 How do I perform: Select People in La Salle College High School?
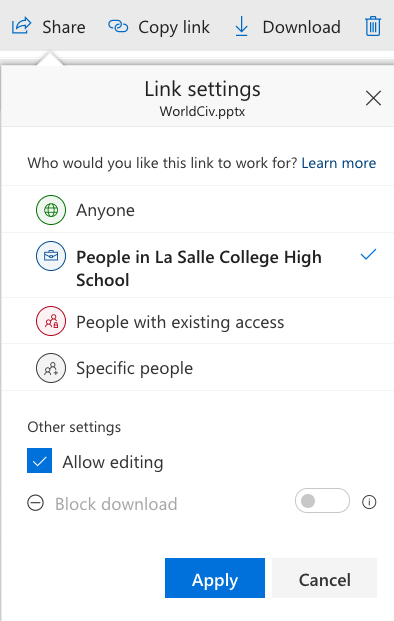click(x=198, y=265)
